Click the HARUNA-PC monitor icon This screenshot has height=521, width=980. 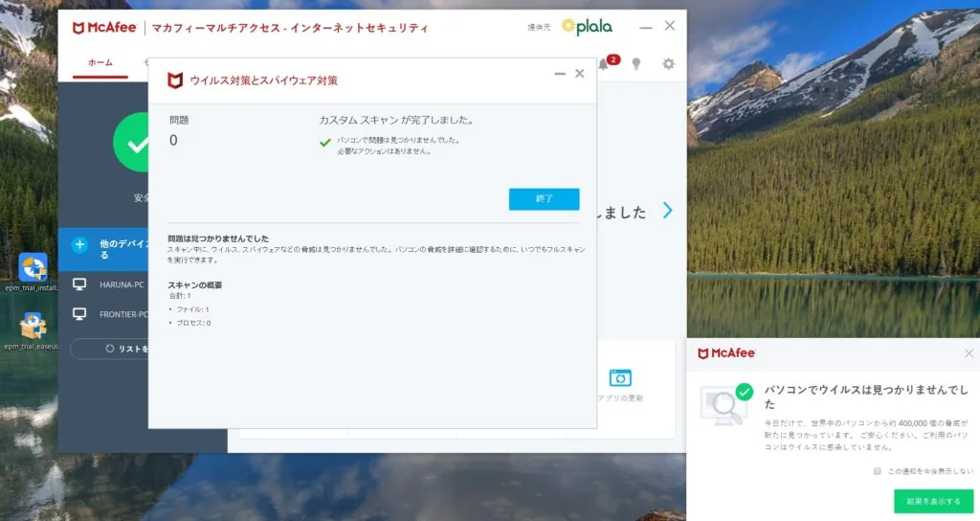[79, 284]
